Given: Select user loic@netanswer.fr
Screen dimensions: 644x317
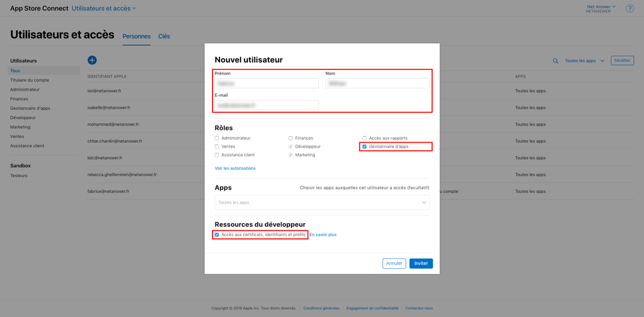Looking at the screenshot, I should (105, 157).
